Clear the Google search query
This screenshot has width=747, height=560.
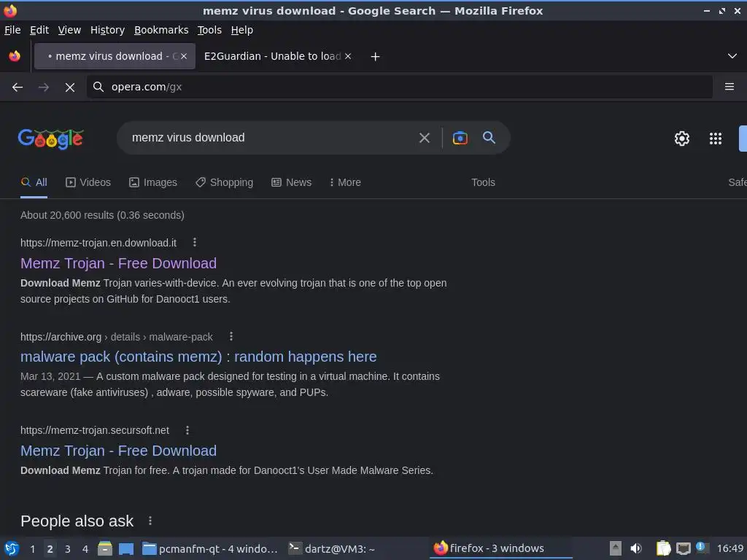click(424, 138)
